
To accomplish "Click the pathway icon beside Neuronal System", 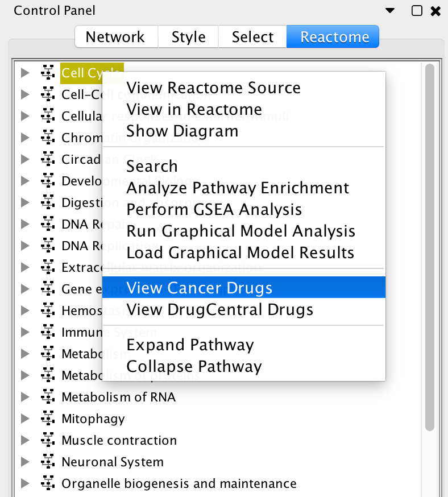I will point(48,462).
